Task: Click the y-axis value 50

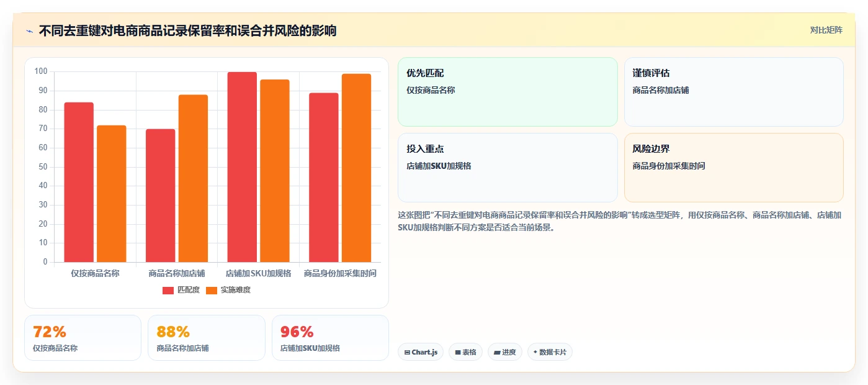Action: (x=43, y=166)
